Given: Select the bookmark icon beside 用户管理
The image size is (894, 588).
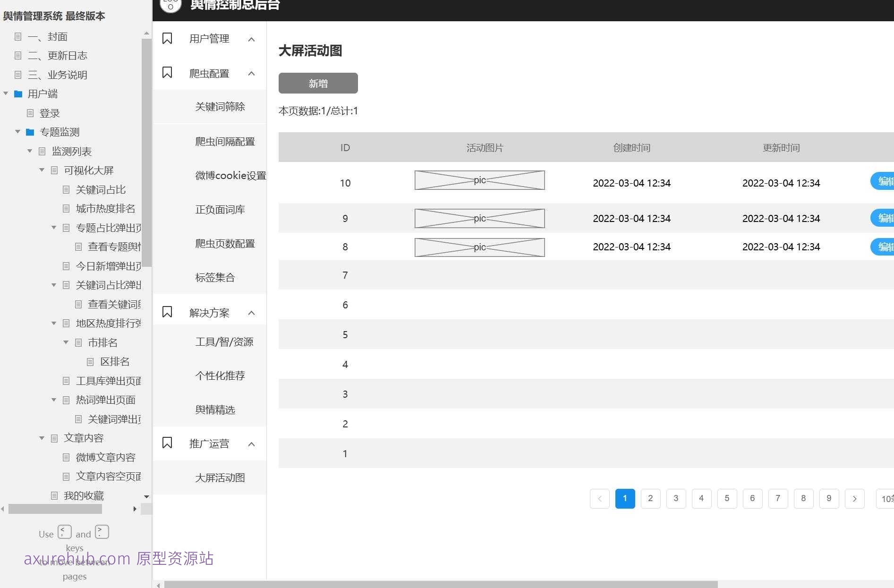Looking at the screenshot, I should (167, 38).
